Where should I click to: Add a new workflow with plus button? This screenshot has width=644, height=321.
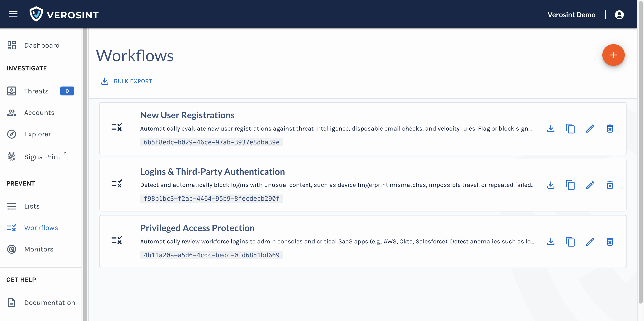(613, 55)
